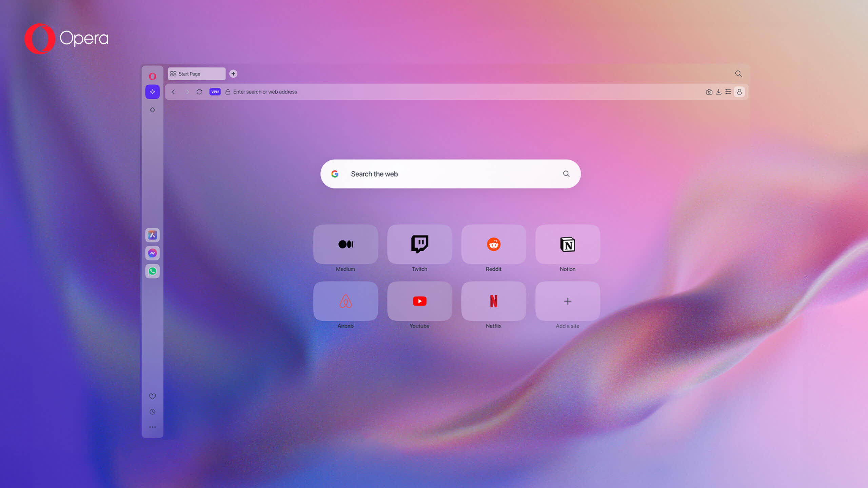Click the VPN toggle button
The image size is (868, 488).
tap(214, 91)
